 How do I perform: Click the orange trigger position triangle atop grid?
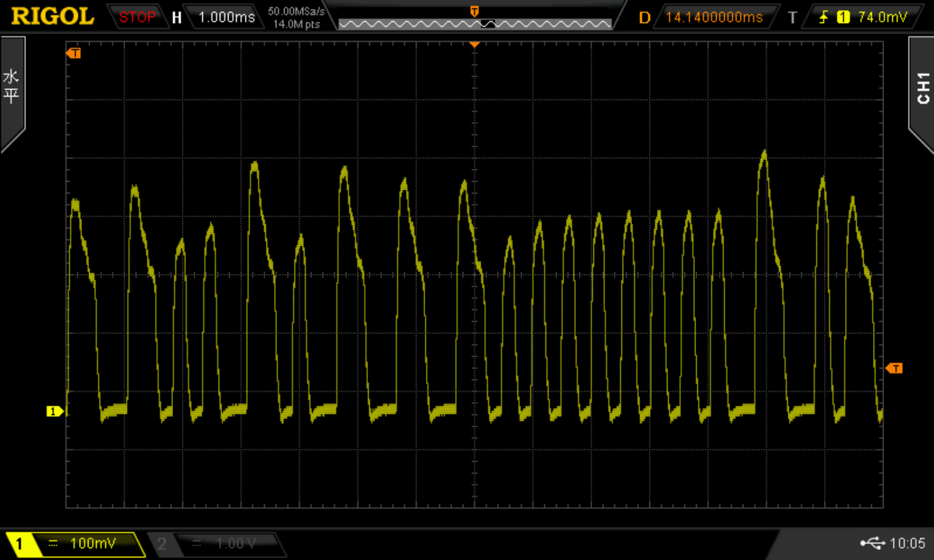(474, 45)
